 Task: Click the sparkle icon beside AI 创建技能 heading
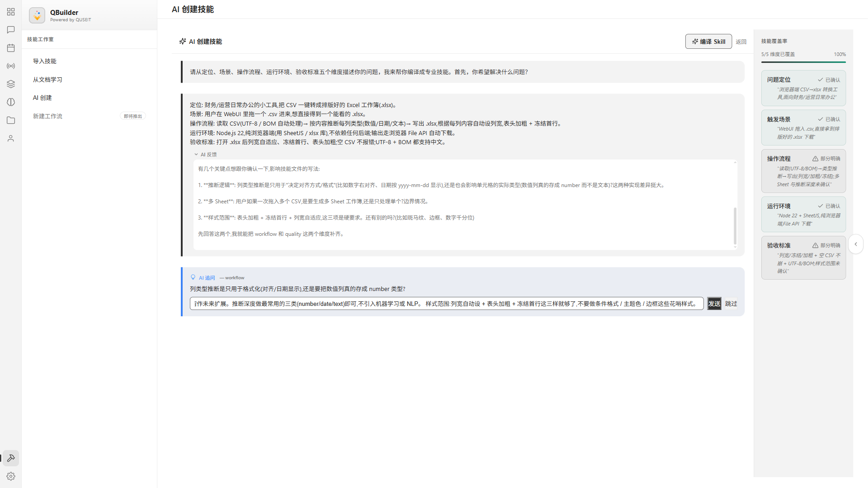click(183, 42)
